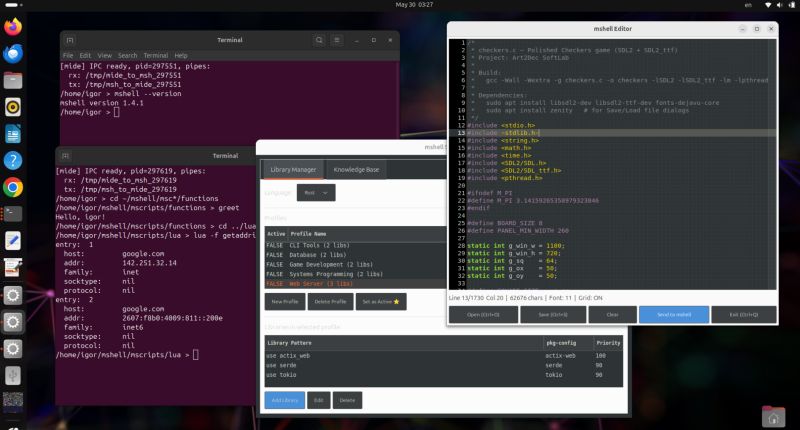The height and width of the screenshot is (430, 800).
Task: Expand the Language dropdown showing Rust
Action: pyautogui.click(x=316, y=193)
